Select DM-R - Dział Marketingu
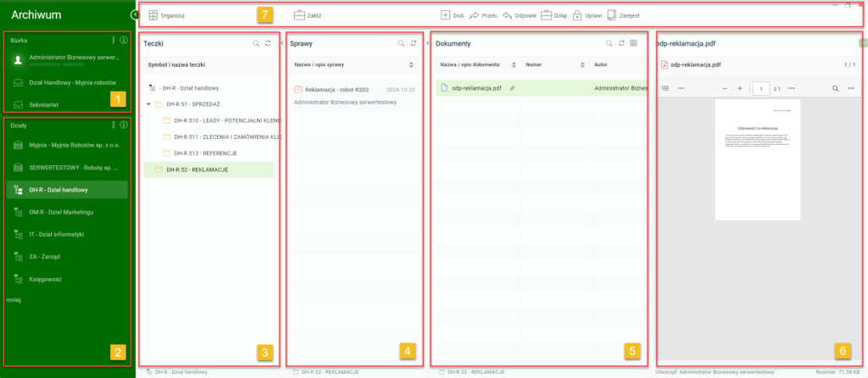The image size is (868, 378). coord(67,212)
